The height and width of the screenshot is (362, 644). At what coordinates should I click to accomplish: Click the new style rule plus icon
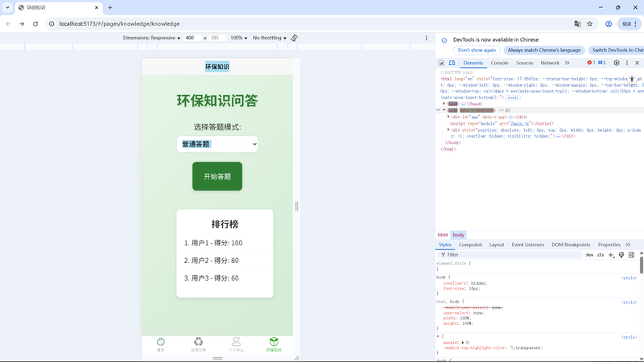click(x=611, y=255)
